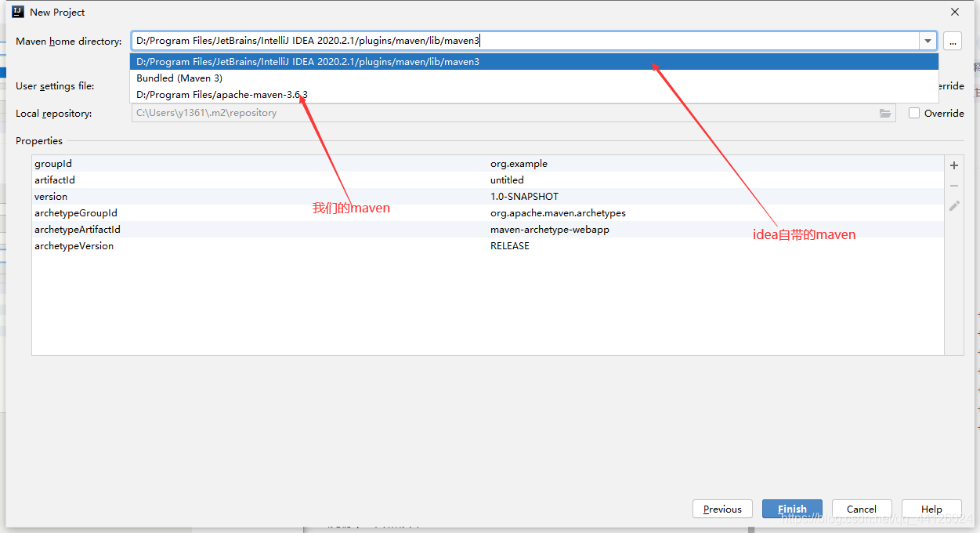Click the add property plus icon
The width and height of the screenshot is (980, 533).
[954, 165]
